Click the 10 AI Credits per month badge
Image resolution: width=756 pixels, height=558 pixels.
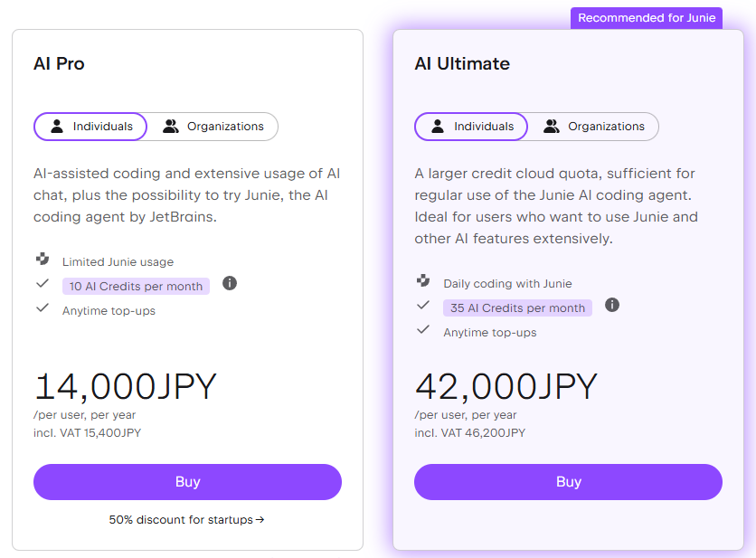(x=136, y=286)
